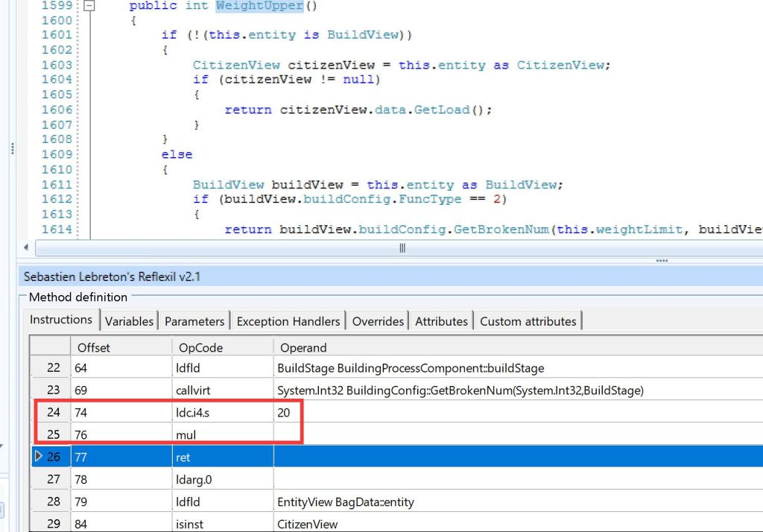Click the yellow arrow marker beside the ret instruction
Viewport: 763px width, 532px height.
[x=39, y=457]
